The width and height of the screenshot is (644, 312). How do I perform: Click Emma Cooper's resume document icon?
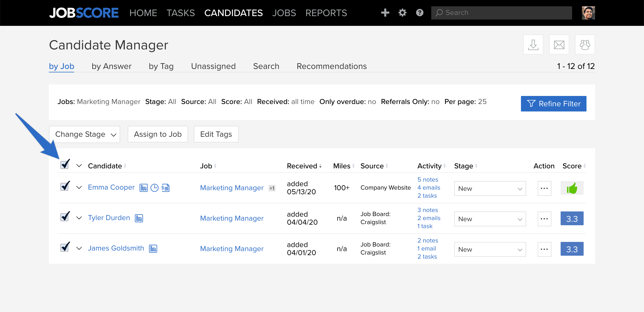pyautogui.click(x=166, y=188)
